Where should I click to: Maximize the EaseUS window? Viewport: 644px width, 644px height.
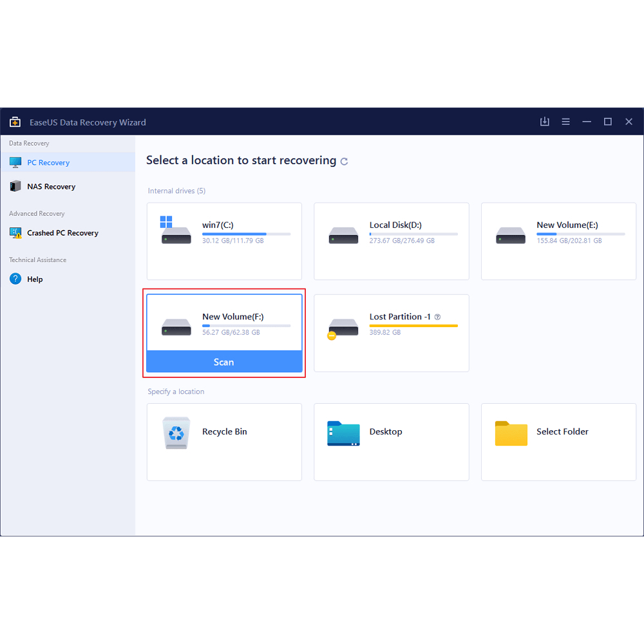[607, 122]
